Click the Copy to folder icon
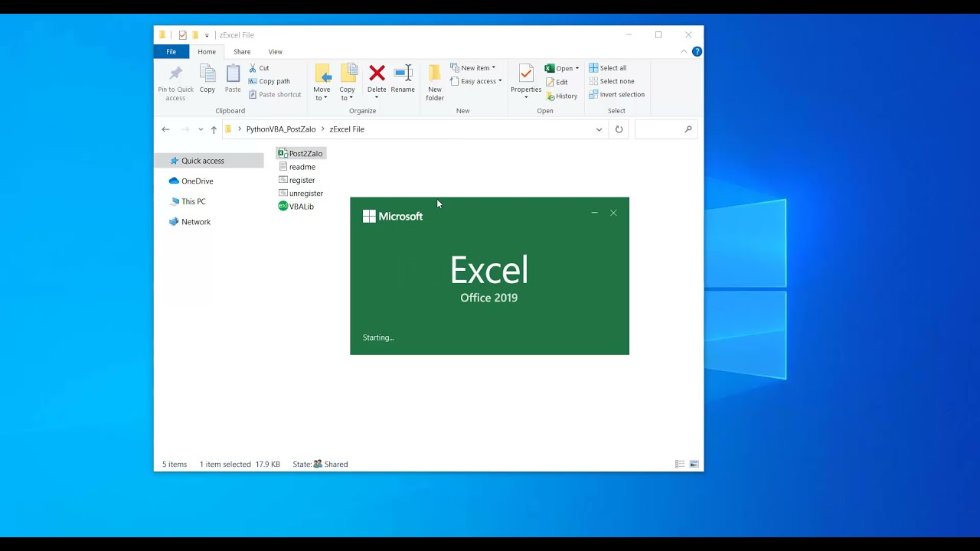This screenshot has height=551, width=980. coord(348,73)
